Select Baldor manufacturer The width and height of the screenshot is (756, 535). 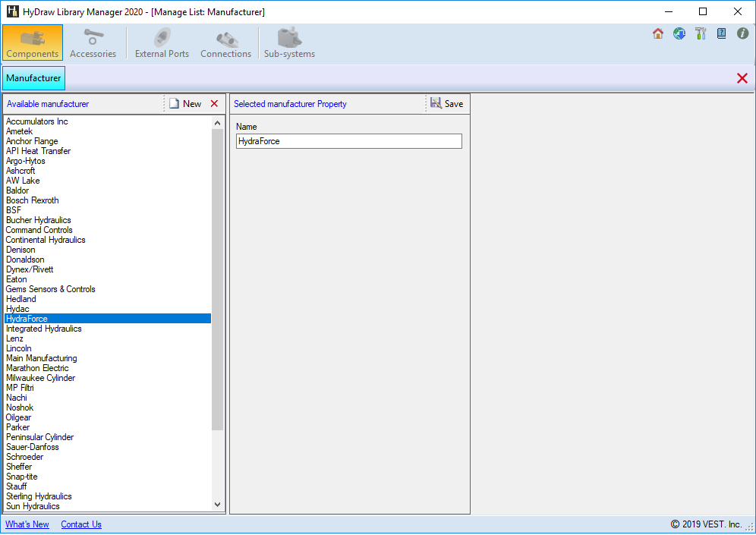click(108, 190)
